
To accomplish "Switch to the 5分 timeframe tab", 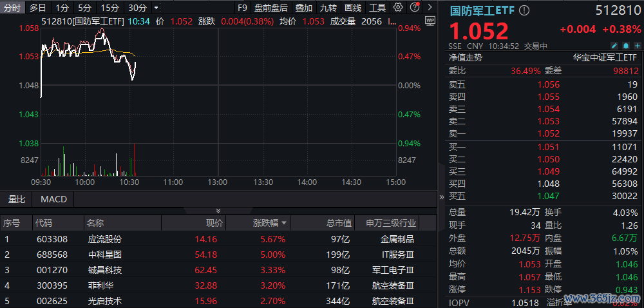I will click(84, 8).
